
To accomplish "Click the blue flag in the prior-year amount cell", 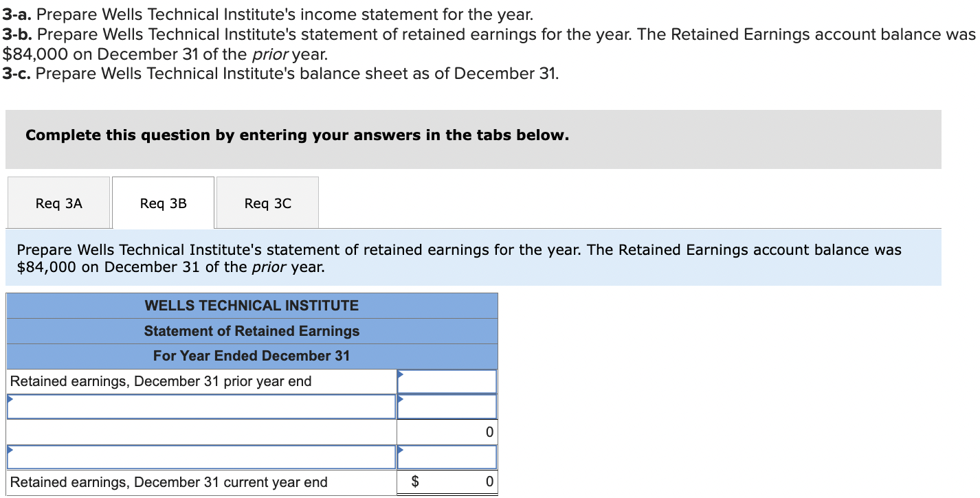I will [400, 374].
